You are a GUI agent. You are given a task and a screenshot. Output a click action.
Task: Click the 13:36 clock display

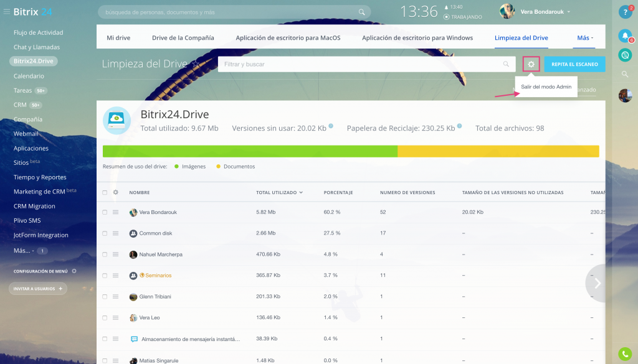(x=419, y=12)
